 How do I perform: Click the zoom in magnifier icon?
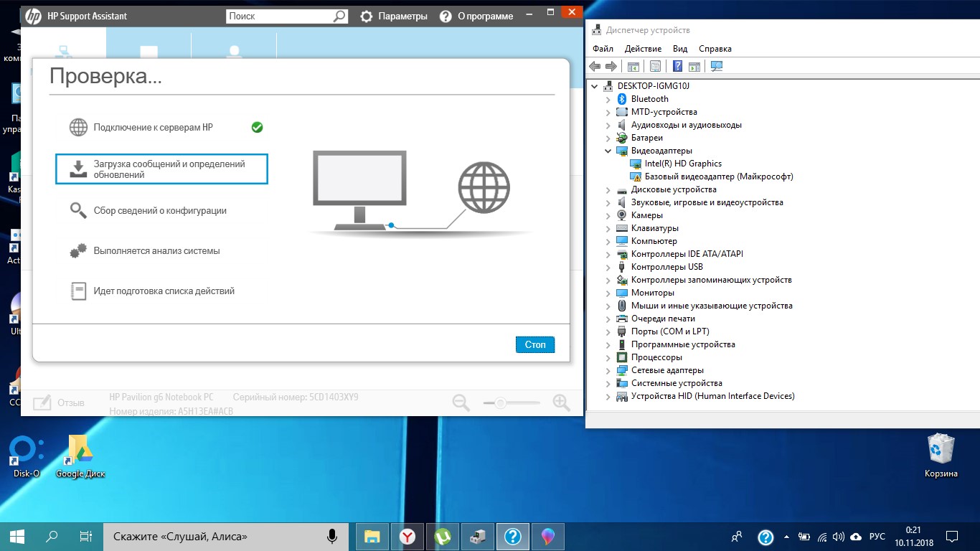pos(561,402)
